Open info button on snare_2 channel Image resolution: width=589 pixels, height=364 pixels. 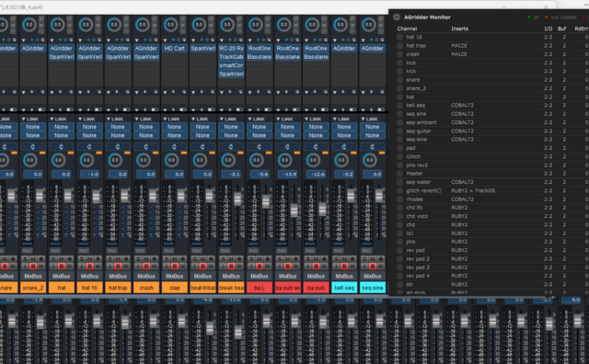25,266
